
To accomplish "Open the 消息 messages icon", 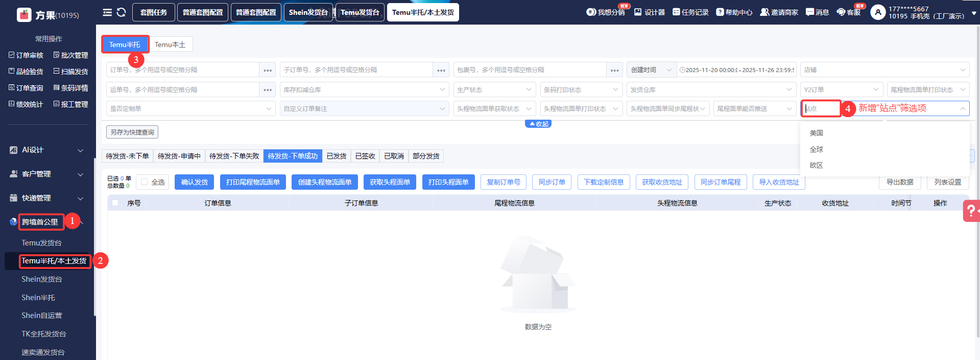I will [810, 12].
